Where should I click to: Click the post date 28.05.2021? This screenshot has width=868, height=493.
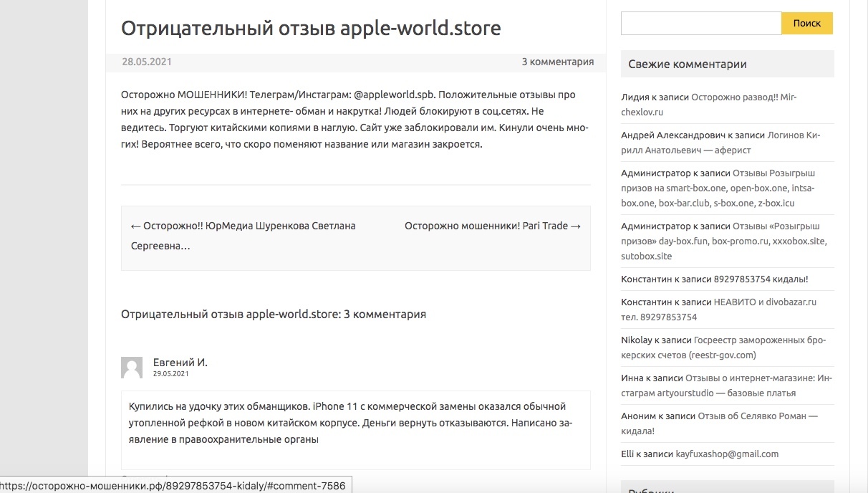147,62
